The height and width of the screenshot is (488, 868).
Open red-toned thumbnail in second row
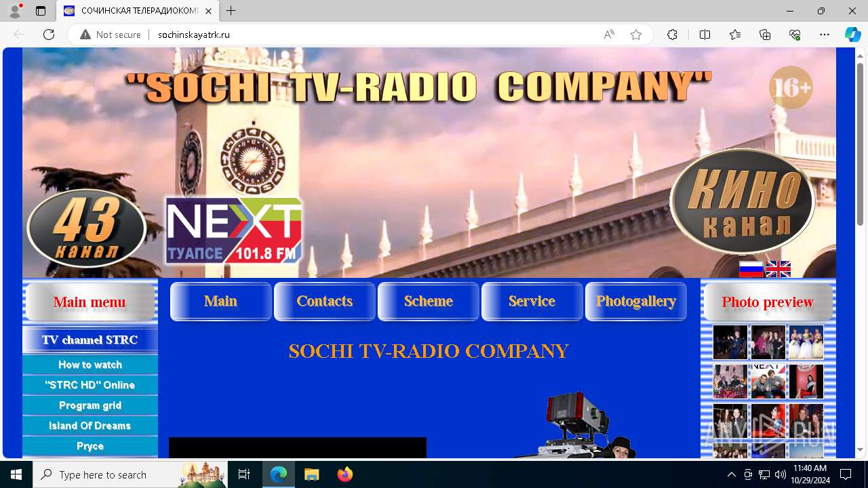point(806,382)
